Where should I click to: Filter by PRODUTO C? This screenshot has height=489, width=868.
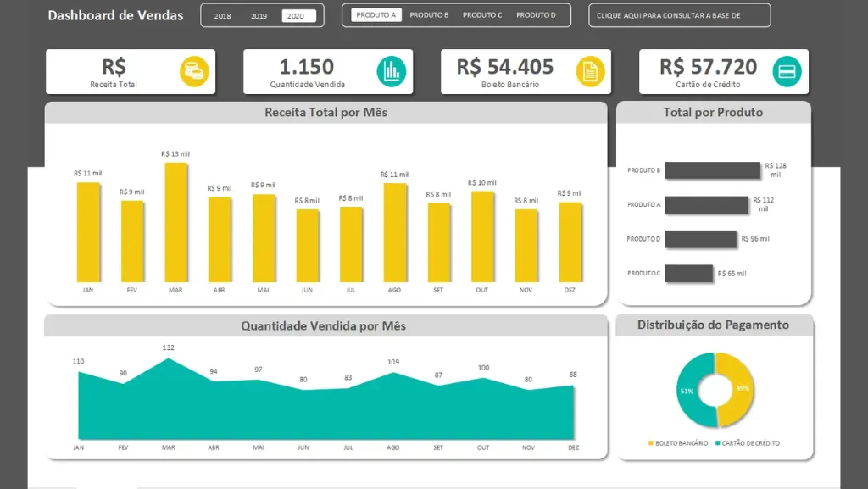[x=482, y=15]
